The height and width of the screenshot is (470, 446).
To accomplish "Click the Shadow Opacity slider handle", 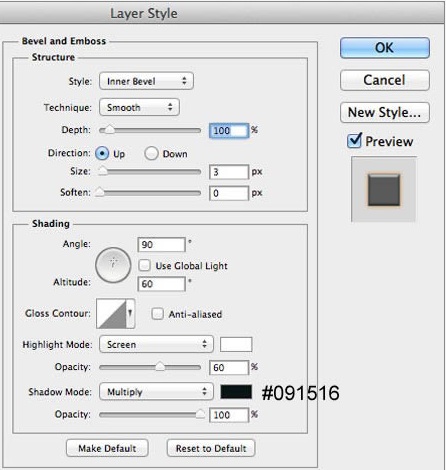I will 200,414.
